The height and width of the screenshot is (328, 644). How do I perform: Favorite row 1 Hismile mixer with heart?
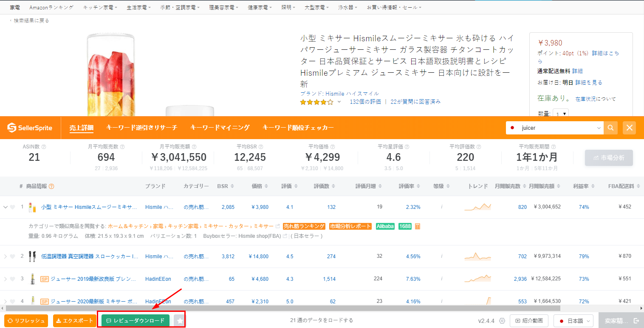click(x=13, y=207)
